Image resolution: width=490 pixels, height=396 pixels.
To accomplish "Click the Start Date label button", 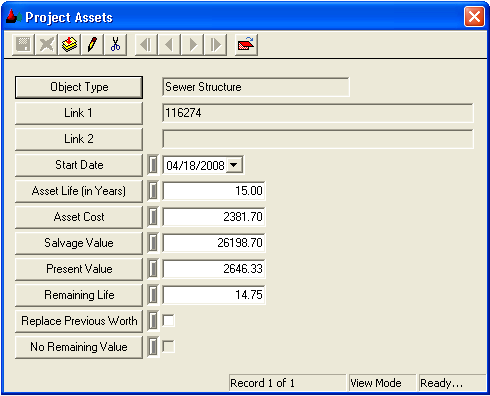I will pyautogui.click(x=79, y=165).
